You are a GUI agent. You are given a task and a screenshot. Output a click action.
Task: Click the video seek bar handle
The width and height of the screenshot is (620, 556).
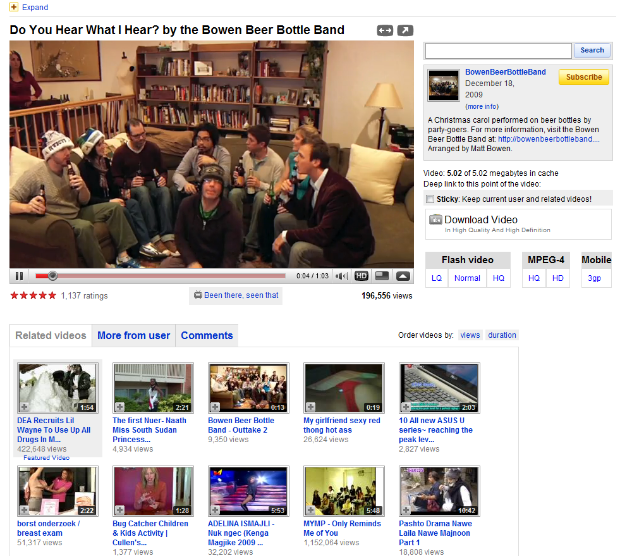tap(53, 276)
